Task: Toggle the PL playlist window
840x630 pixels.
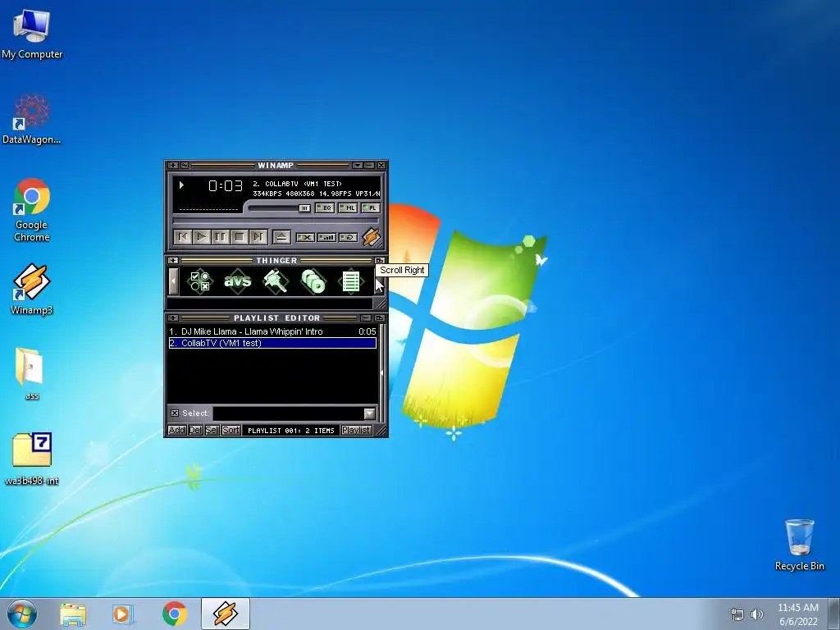Action: 370,208
